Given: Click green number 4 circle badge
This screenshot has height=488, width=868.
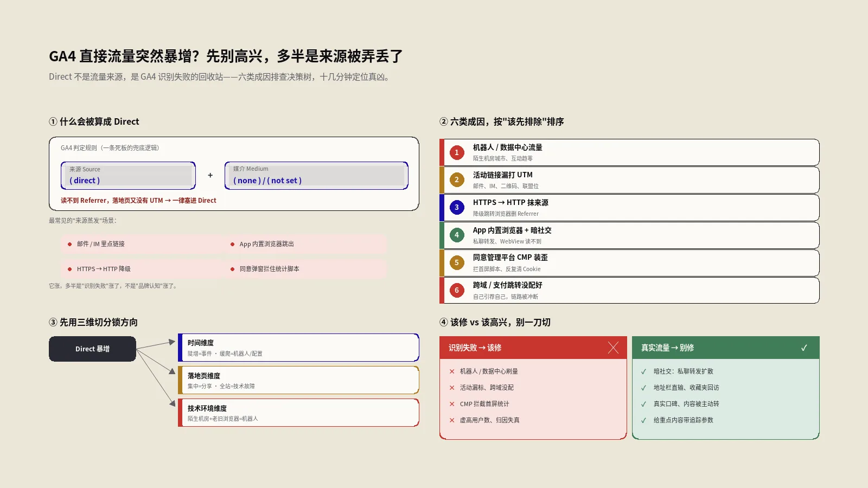Looking at the screenshot, I should pyautogui.click(x=457, y=235).
